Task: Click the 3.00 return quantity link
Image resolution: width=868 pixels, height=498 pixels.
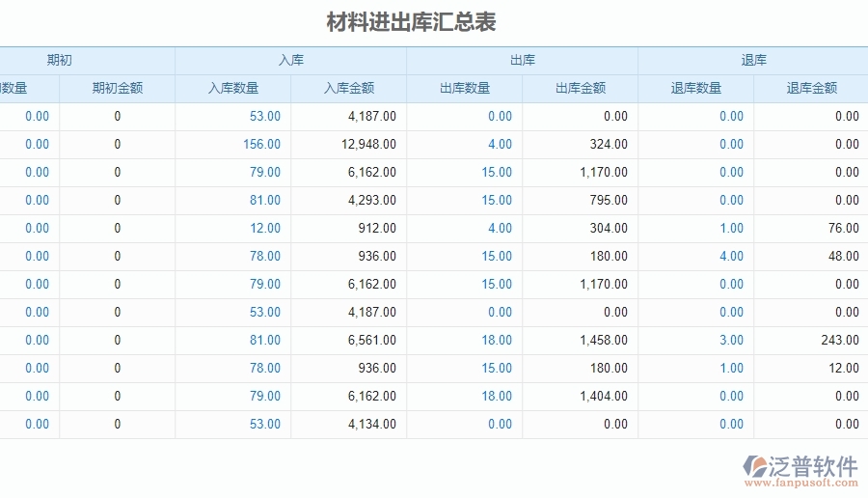Action: [x=731, y=341]
